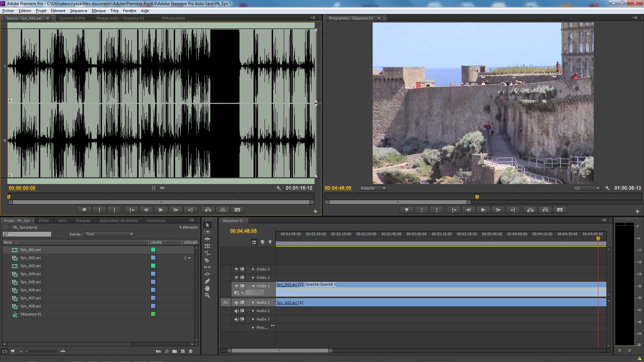
Task: Expand the Audio 1 track
Action: [x=253, y=302]
